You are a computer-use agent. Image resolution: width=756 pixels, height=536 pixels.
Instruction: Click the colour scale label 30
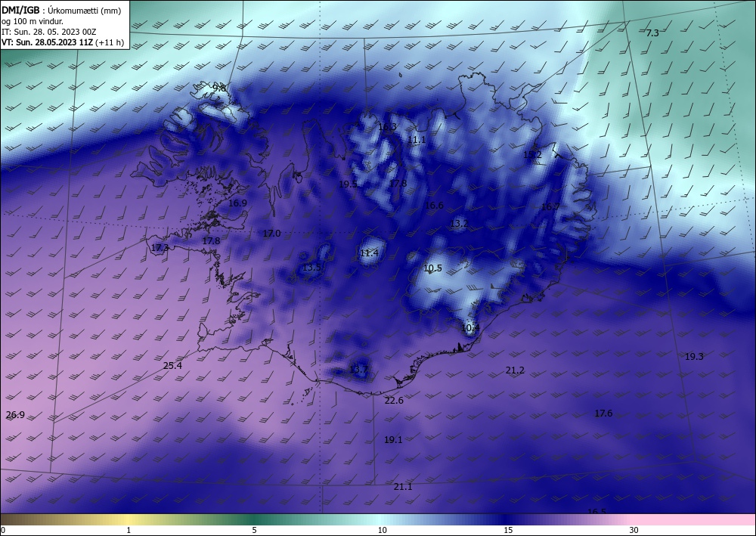click(634, 530)
